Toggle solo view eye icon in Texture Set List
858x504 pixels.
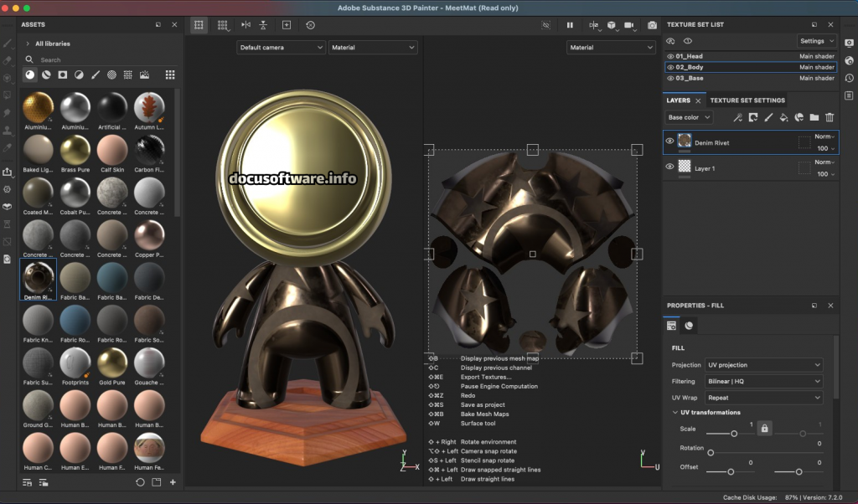tap(688, 41)
